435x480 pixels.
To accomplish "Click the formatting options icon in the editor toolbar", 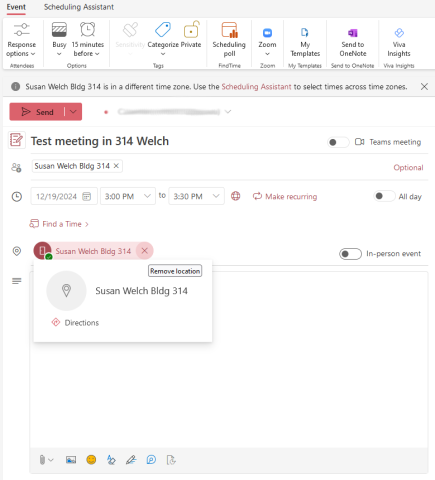I will pyautogui.click(x=111, y=460).
